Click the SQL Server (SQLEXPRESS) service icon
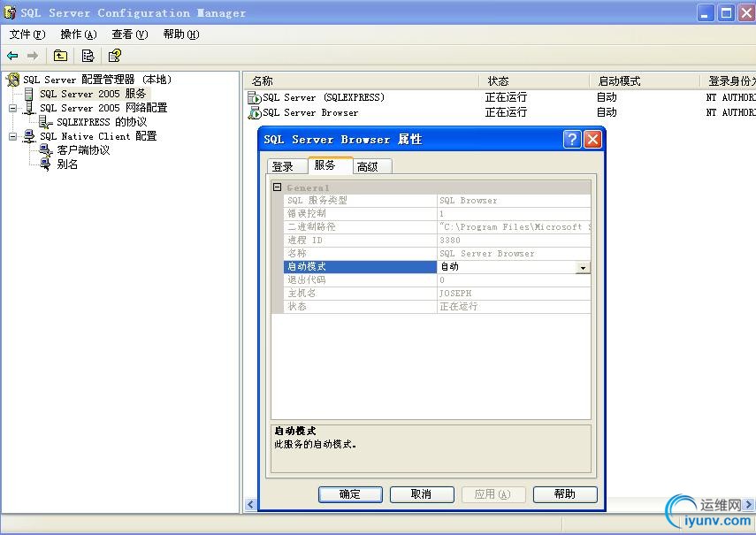756x535 pixels. click(x=254, y=98)
